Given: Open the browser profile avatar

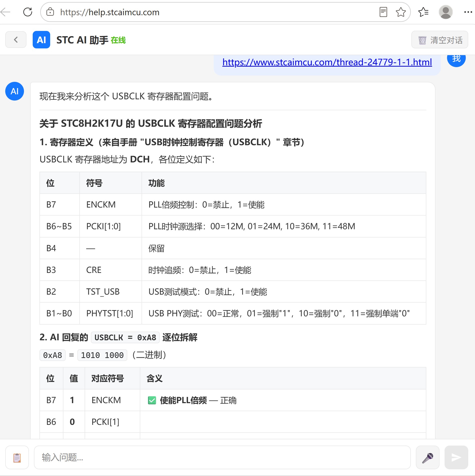Looking at the screenshot, I should point(446,12).
